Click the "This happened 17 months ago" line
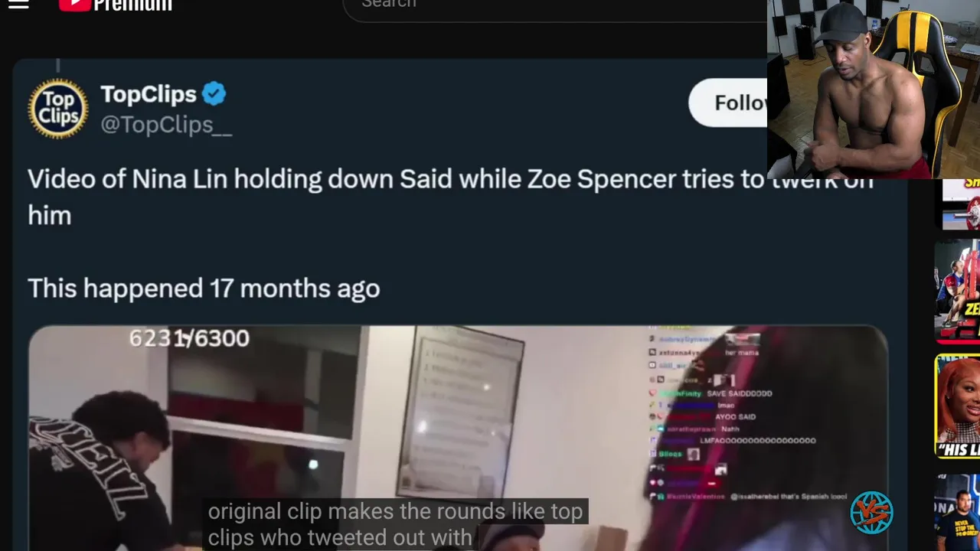Viewport: 980px width, 551px height. tap(204, 289)
